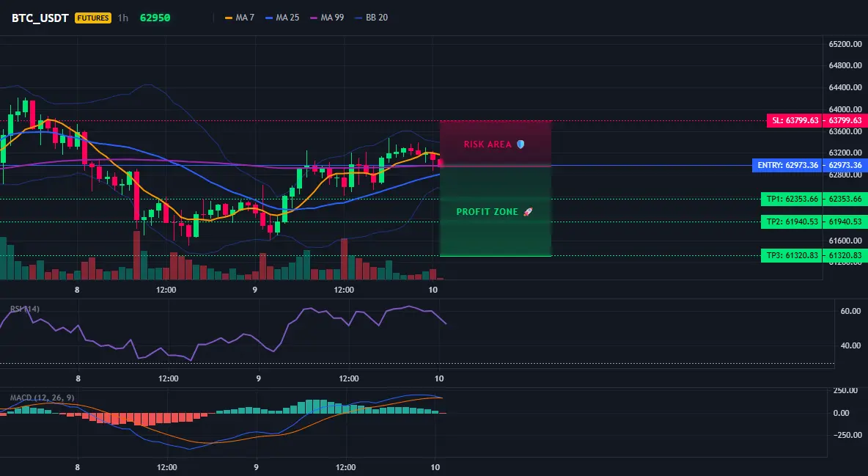Toggle the MA 25 legend entry
Image resolution: width=868 pixels, height=476 pixels.
[x=282, y=18]
